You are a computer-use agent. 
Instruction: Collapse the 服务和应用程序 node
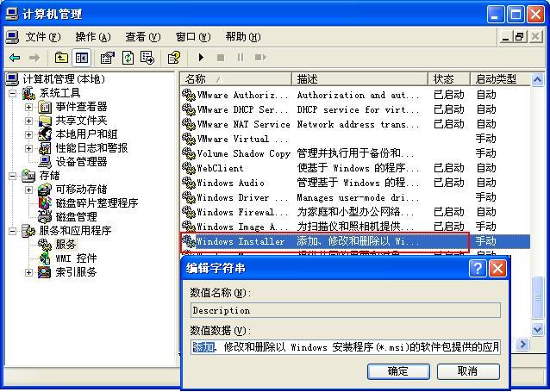coord(13,231)
